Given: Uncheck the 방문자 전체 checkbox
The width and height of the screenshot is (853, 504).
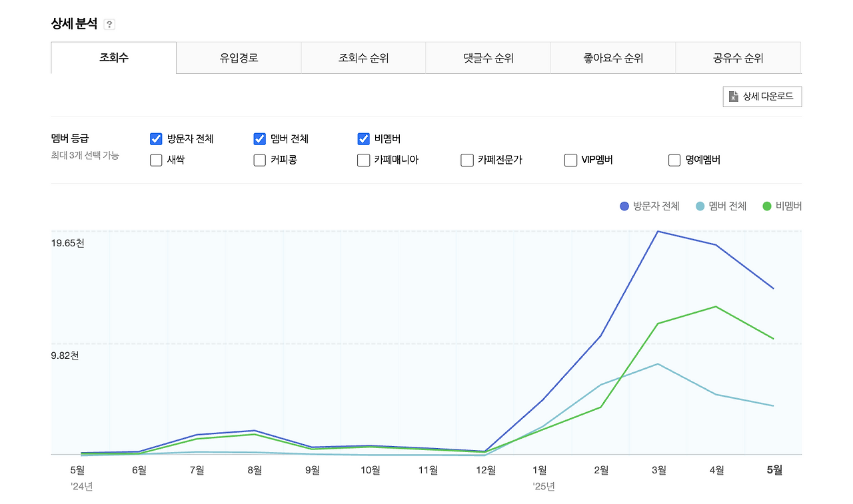Looking at the screenshot, I should [155, 138].
